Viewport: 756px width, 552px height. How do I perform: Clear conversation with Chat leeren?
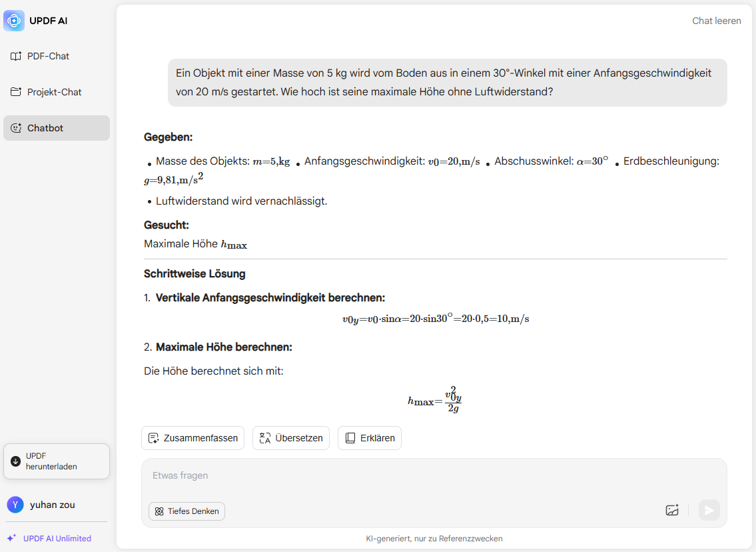tap(717, 21)
